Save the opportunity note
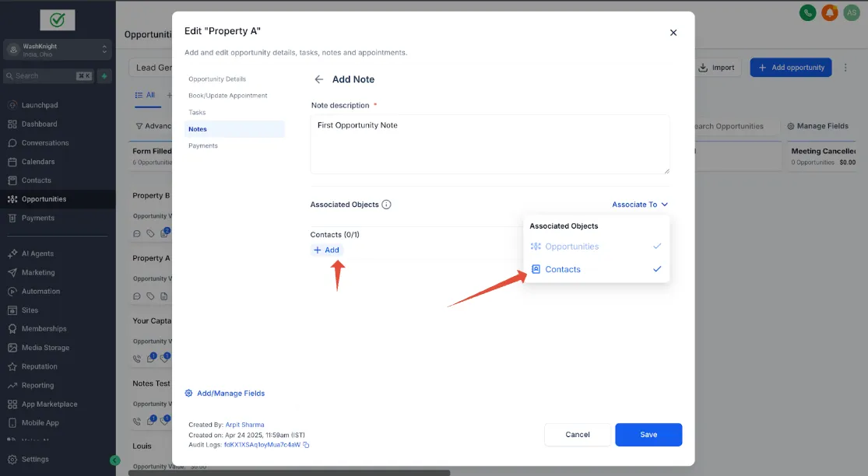This screenshot has width=868, height=476. tap(648, 435)
